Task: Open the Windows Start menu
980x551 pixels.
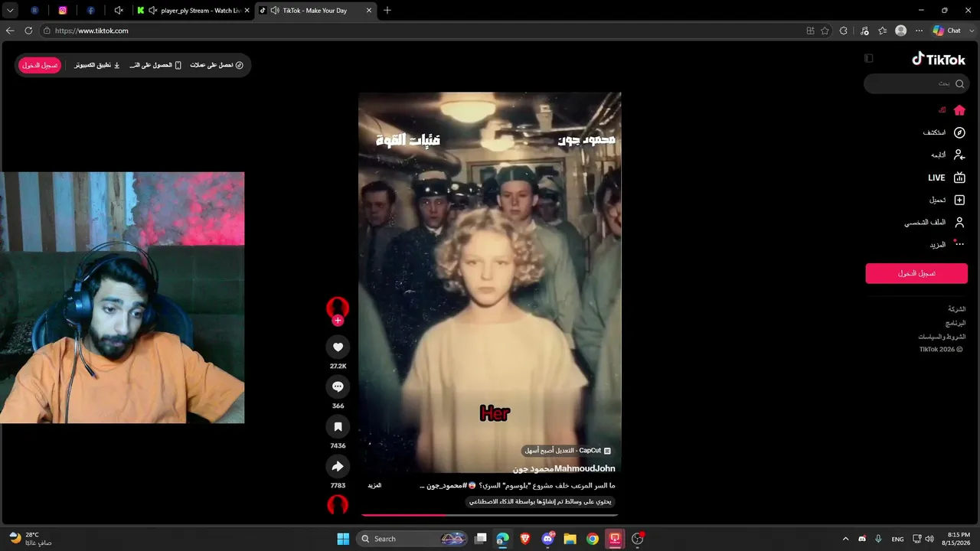Action: (343, 539)
